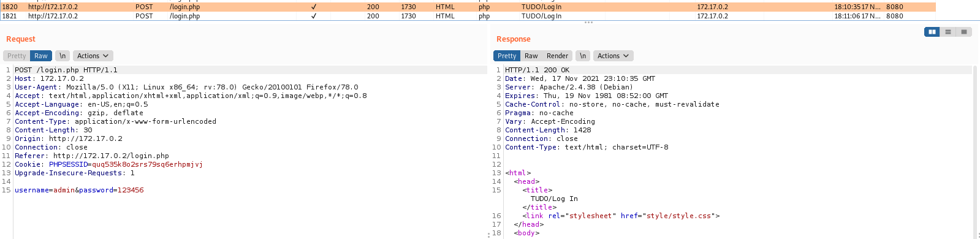
Task: Click the PHPSESSID cookie value
Action: click(147, 164)
